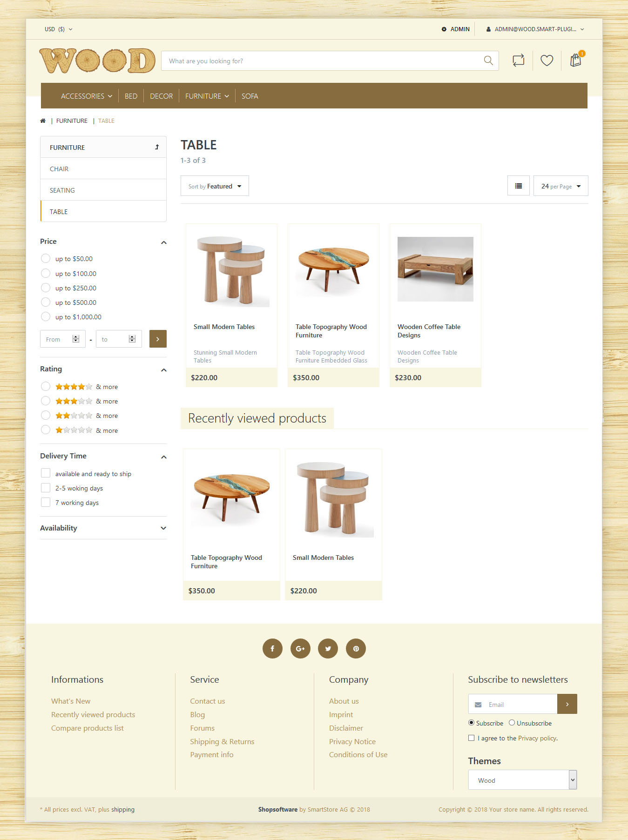
Task: Open the Twitter social icon
Action: [x=328, y=648]
